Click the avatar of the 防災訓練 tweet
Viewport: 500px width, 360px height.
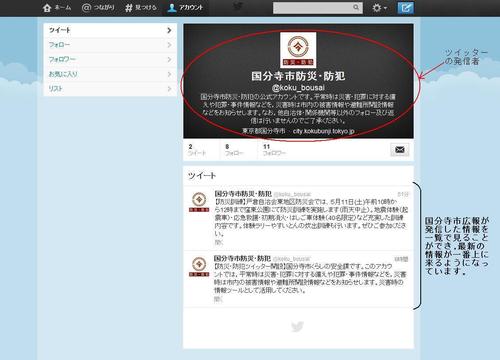point(199,202)
